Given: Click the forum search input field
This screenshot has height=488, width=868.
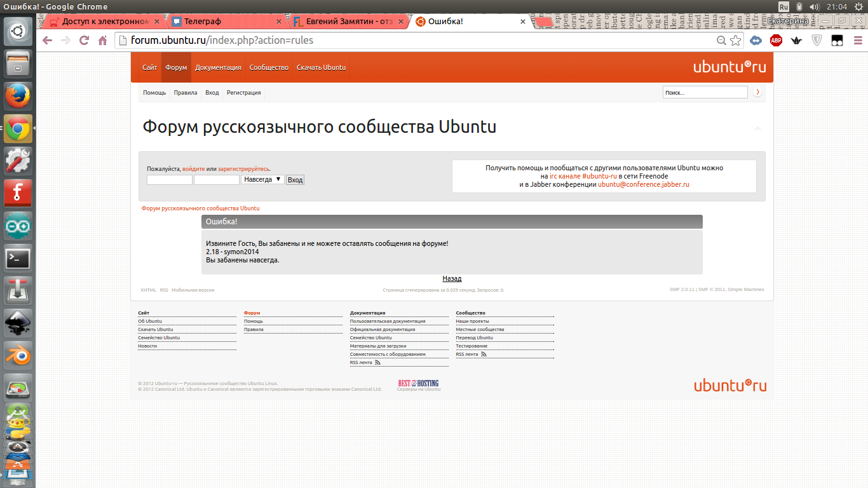Looking at the screenshot, I should click(705, 93).
